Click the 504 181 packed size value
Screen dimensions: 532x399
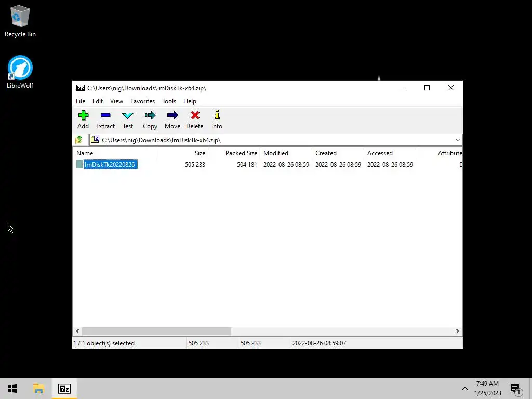coord(247,165)
